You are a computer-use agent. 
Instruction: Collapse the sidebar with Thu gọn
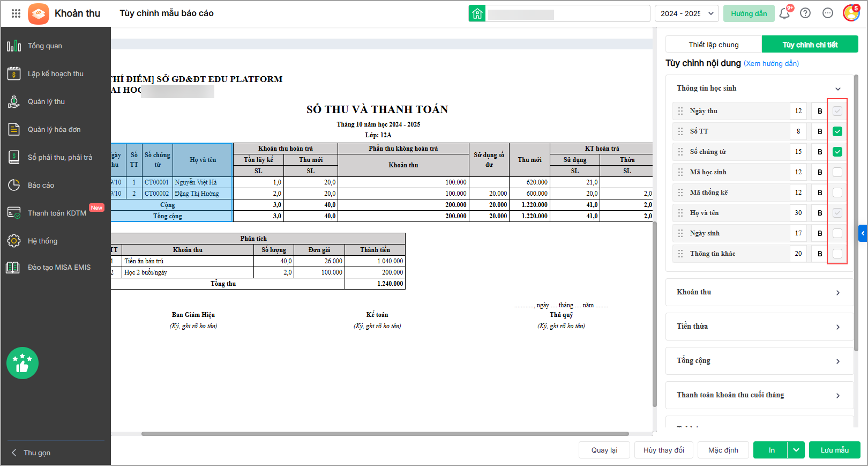coord(31,453)
